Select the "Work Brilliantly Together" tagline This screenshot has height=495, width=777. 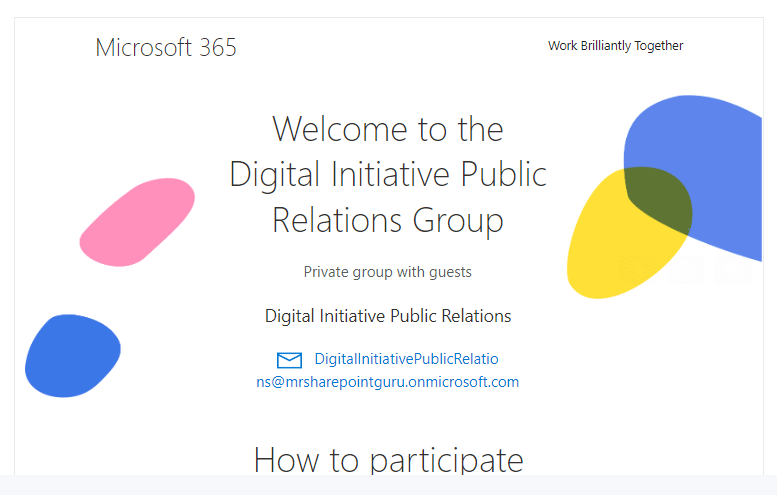click(615, 46)
